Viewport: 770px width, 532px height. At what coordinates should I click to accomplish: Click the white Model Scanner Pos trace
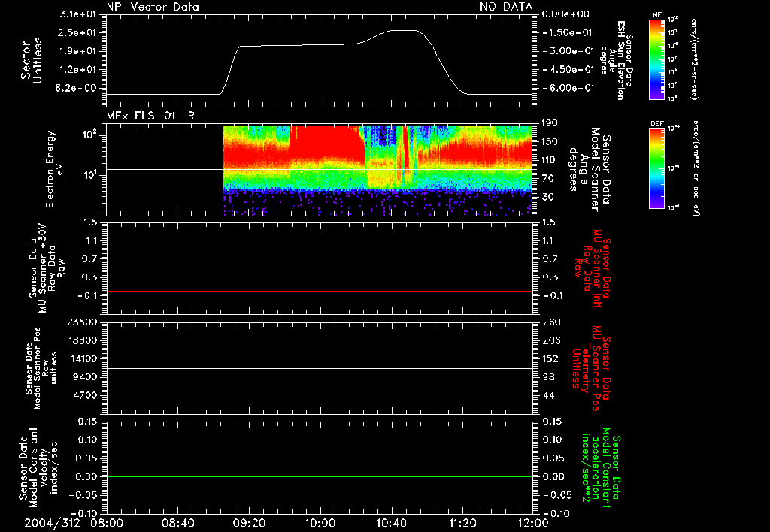pyautogui.click(x=320, y=368)
